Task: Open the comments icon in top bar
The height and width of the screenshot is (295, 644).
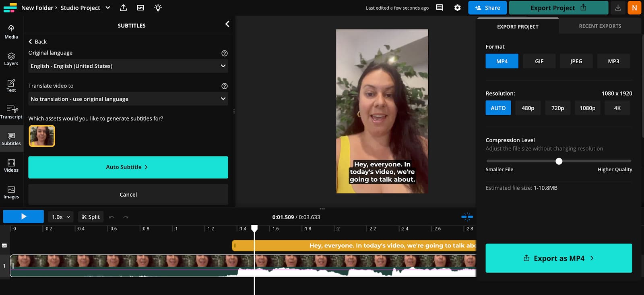Action: pyautogui.click(x=440, y=8)
